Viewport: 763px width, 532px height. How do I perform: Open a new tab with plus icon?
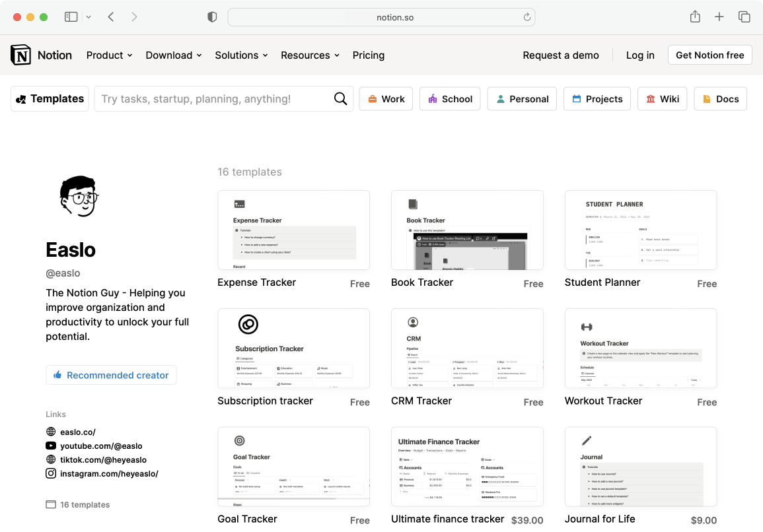click(719, 17)
